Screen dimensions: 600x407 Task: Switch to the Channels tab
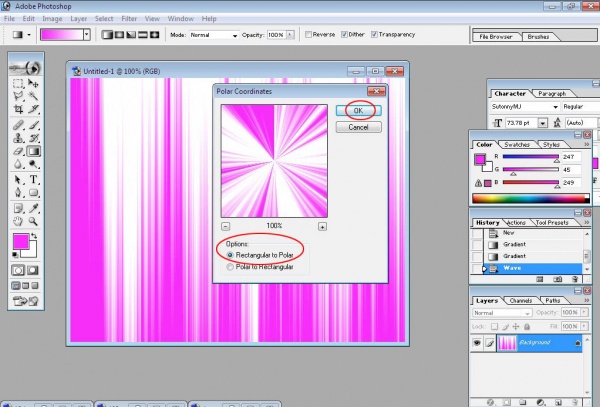(x=521, y=301)
